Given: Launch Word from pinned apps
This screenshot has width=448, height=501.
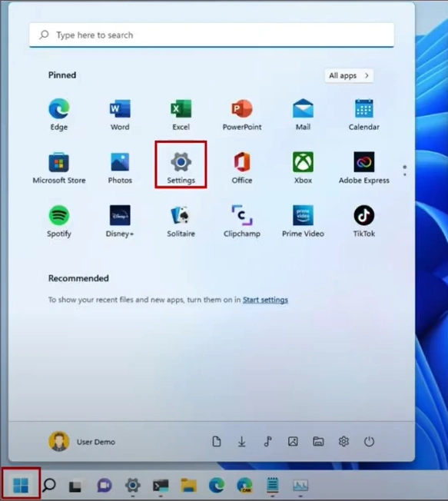Looking at the screenshot, I should click(120, 114).
